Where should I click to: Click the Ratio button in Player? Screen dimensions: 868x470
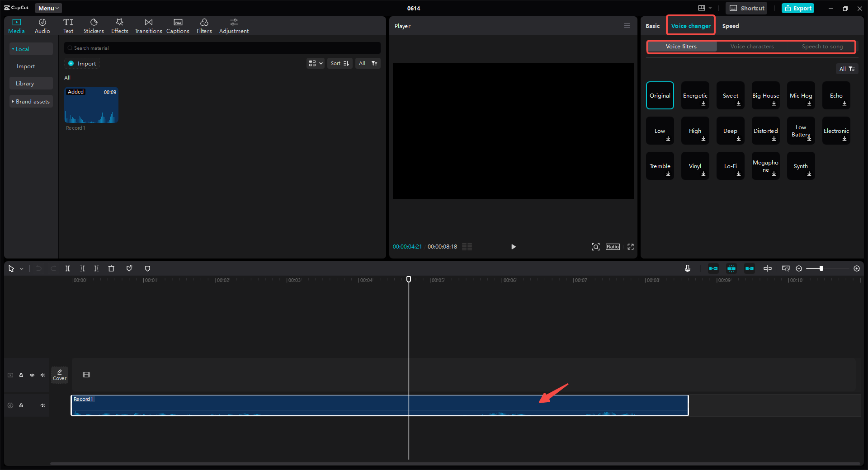pyautogui.click(x=613, y=247)
